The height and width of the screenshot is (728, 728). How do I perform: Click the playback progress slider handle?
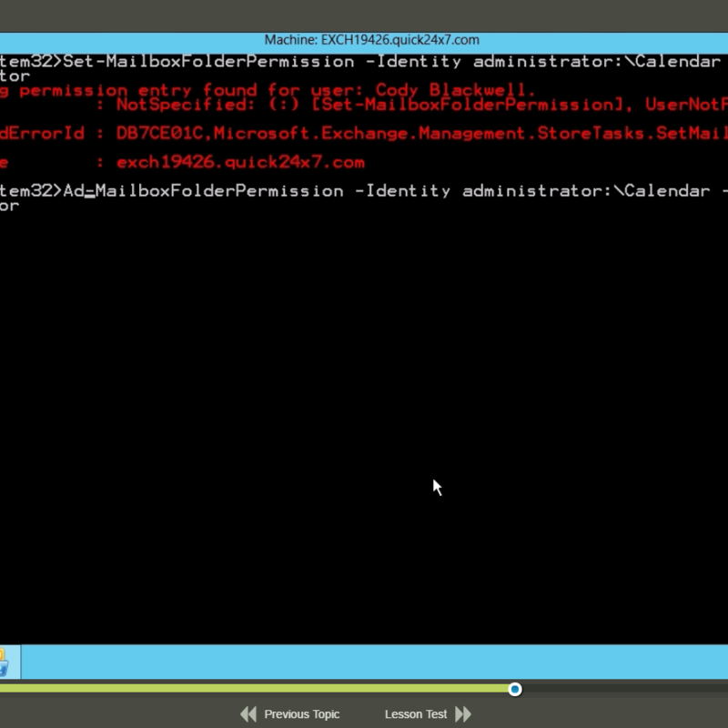point(514,689)
